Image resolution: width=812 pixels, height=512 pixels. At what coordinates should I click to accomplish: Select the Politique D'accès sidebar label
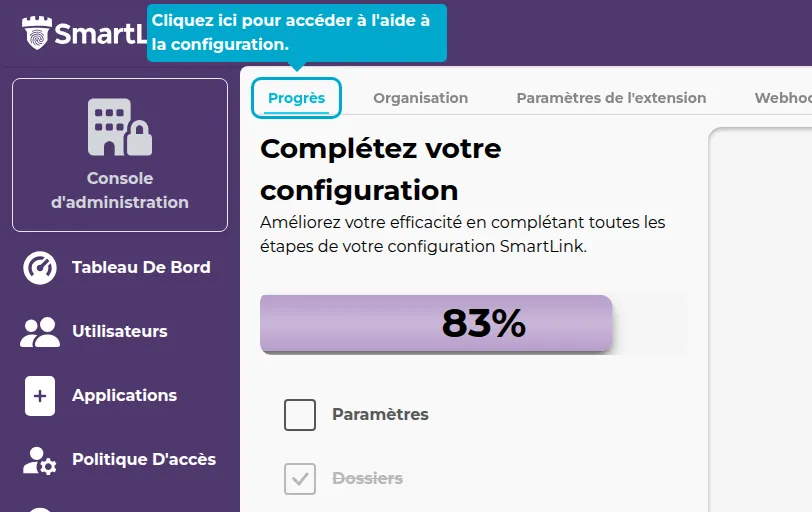point(143,460)
